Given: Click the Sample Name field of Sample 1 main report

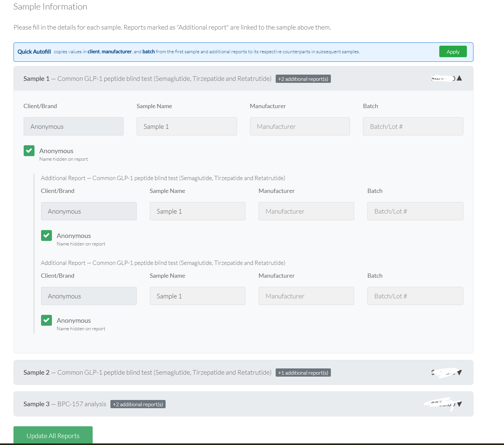Looking at the screenshot, I should (187, 127).
